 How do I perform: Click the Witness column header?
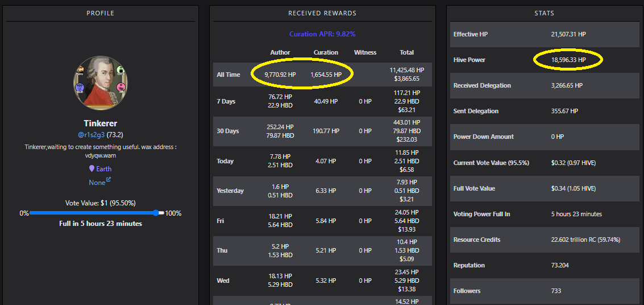point(365,52)
